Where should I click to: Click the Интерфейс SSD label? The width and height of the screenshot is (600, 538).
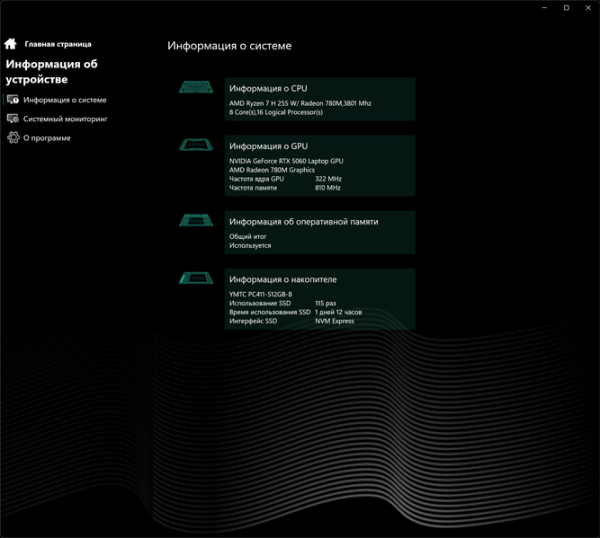click(x=253, y=321)
